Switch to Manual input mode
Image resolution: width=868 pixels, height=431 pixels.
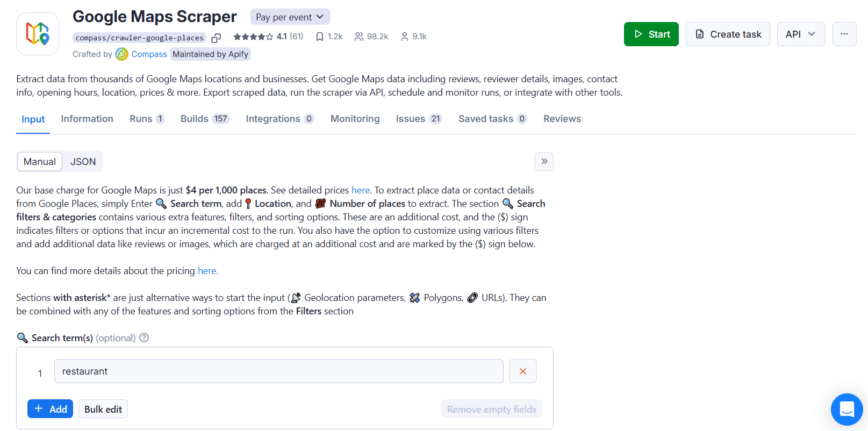click(x=40, y=162)
